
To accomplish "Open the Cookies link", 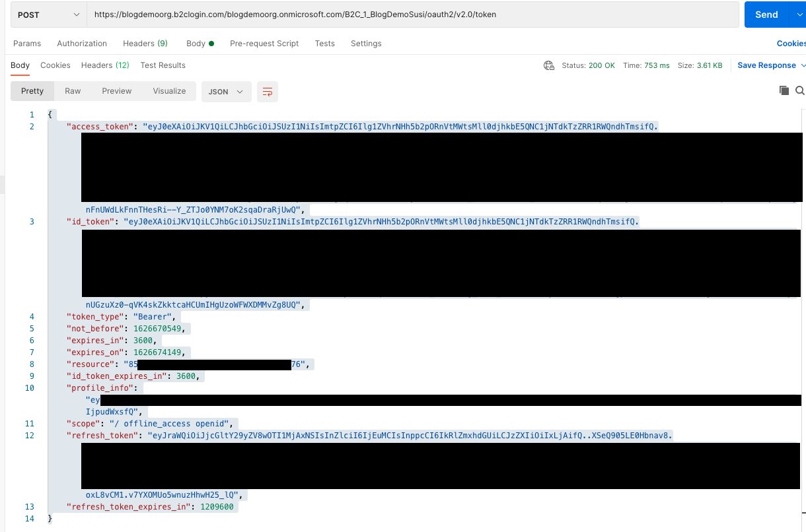I will [791, 44].
